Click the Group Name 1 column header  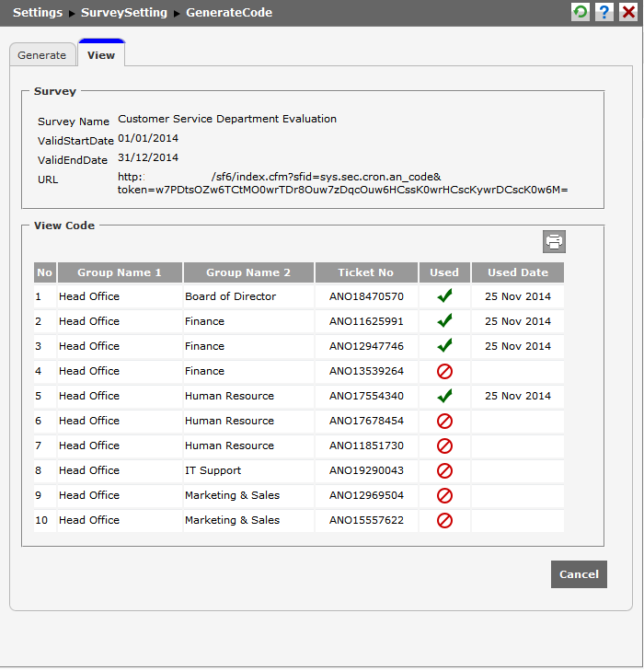[x=119, y=272]
